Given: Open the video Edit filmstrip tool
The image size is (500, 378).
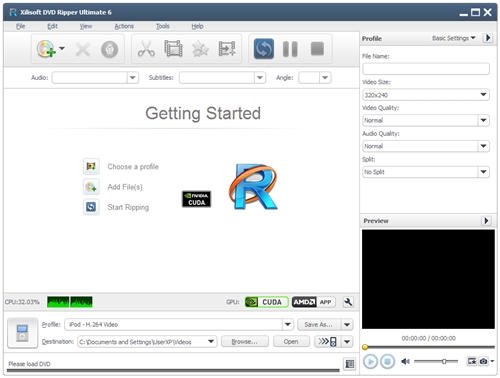Looking at the screenshot, I should point(173,49).
